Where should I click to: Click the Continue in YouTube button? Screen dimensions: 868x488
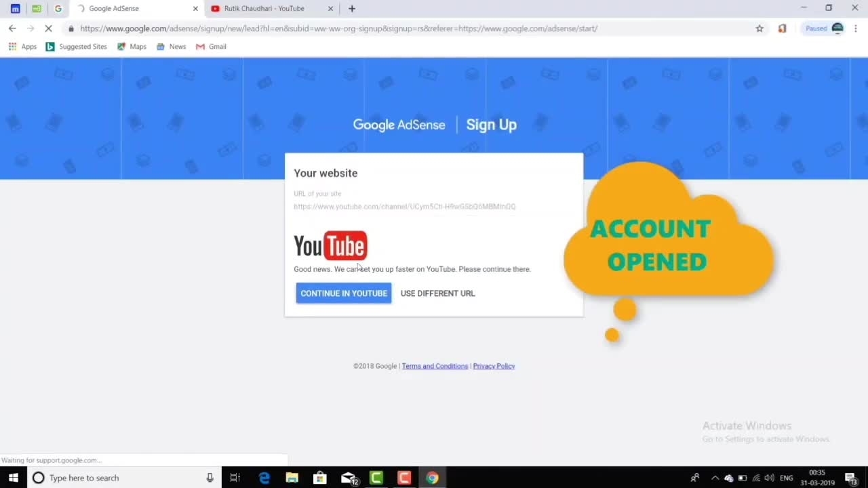tap(344, 293)
